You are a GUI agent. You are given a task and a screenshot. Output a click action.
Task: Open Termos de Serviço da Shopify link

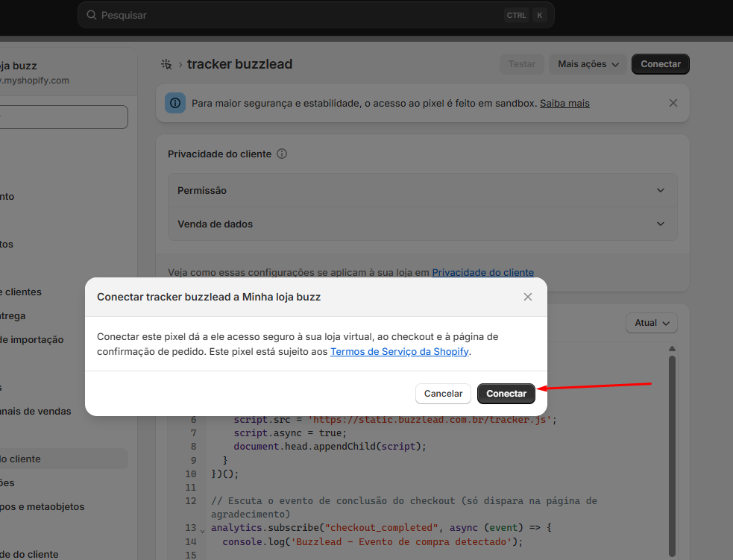pos(399,351)
